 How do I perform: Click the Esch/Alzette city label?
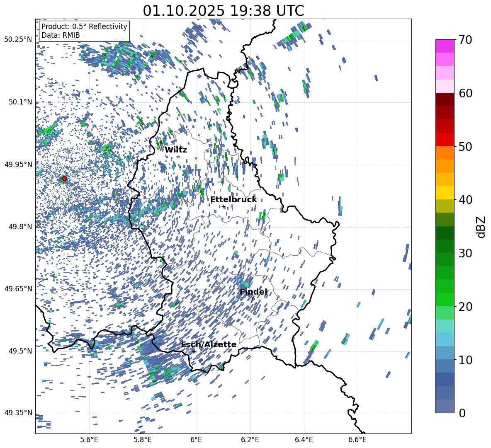[x=209, y=344]
